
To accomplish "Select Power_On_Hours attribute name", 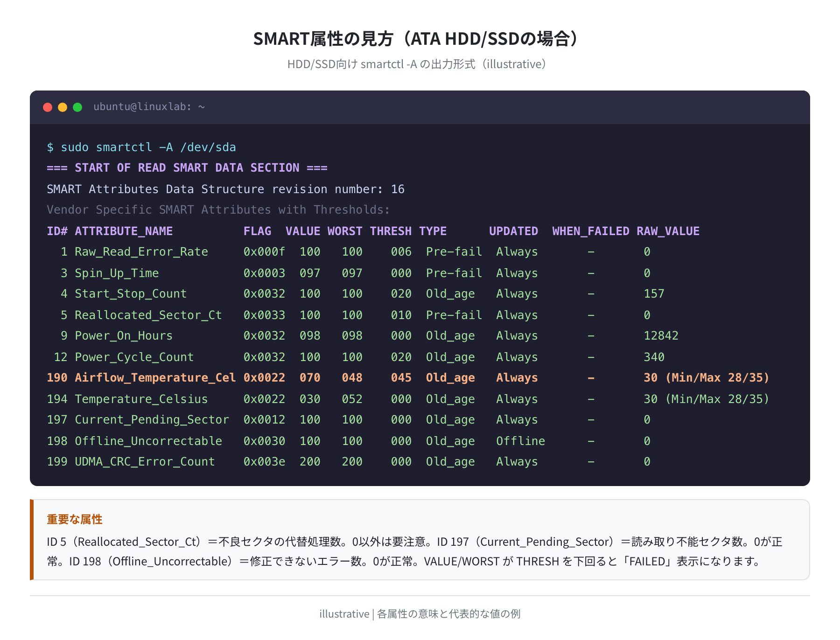I will (124, 336).
